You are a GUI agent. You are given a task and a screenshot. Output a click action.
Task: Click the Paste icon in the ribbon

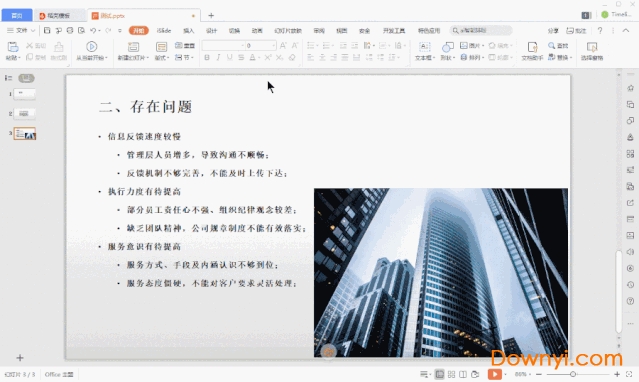tap(13, 46)
